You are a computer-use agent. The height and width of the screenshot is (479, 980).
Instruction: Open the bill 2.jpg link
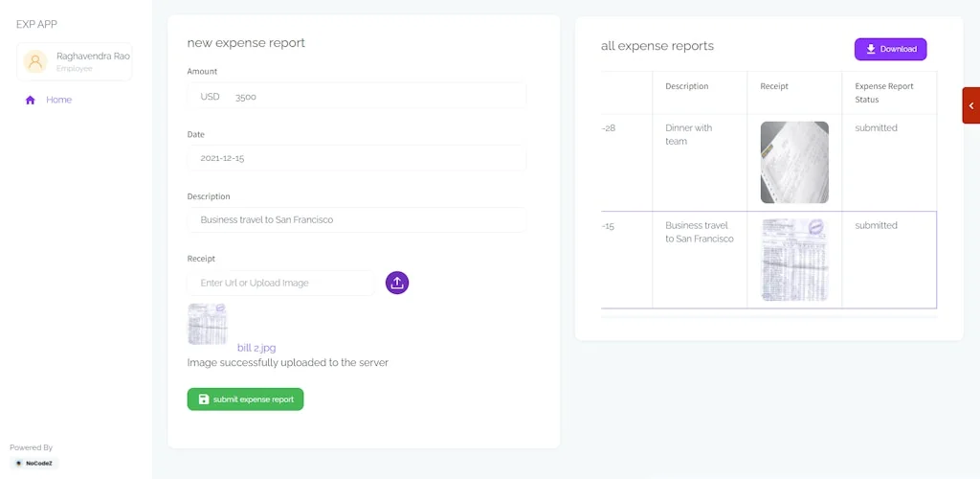[256, 348]
